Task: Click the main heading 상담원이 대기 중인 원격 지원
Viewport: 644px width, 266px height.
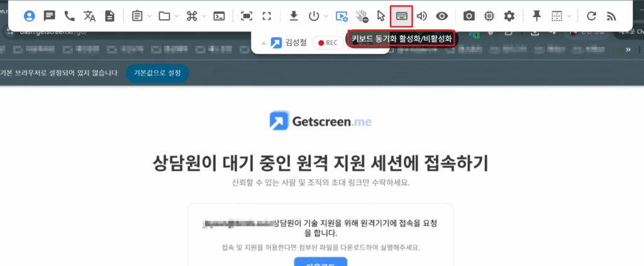Action: [x=320, y=163]
